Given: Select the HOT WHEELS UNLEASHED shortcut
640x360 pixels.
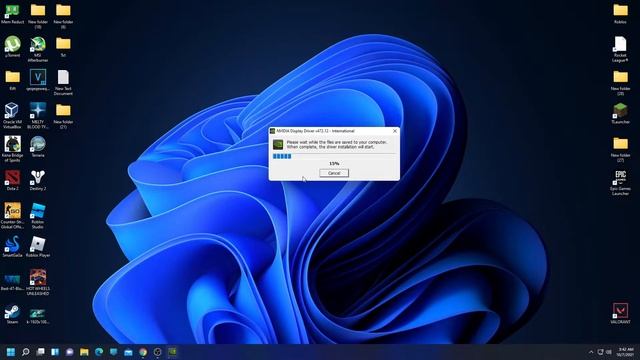Looking at the screenshot, I should point(38,282).
